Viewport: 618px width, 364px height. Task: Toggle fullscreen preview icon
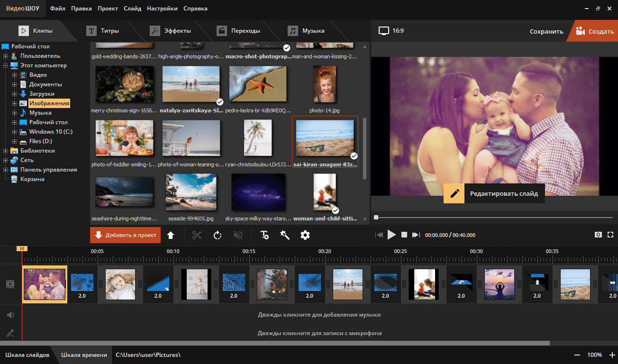coord(610,235)
